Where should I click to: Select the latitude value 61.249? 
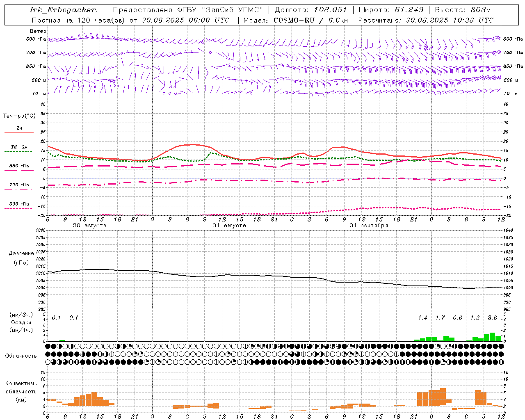(x=409, y=10)
